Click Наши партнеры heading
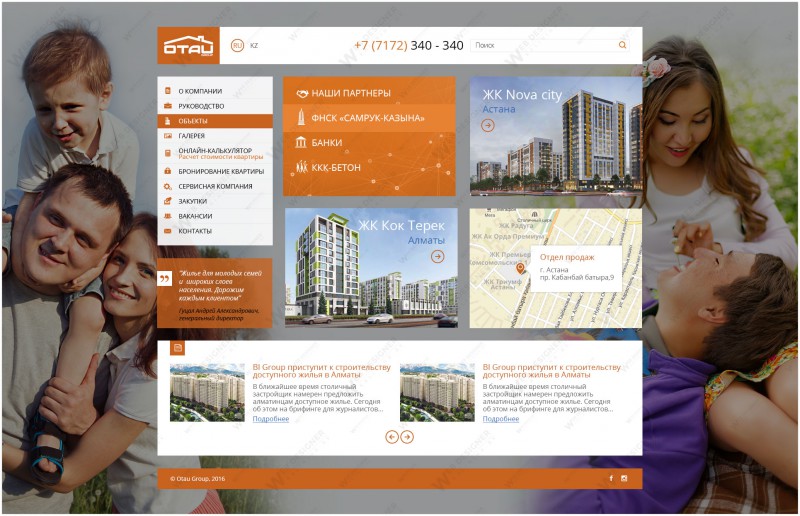The height and width of the screenshot is (516, 800). pos(351,93)
